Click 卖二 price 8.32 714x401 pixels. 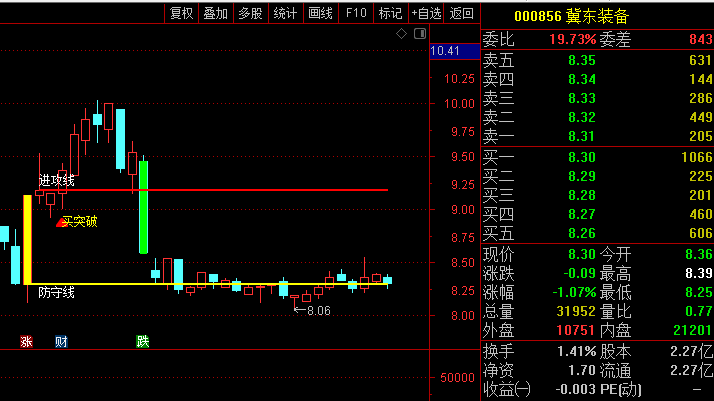point(582,117)
